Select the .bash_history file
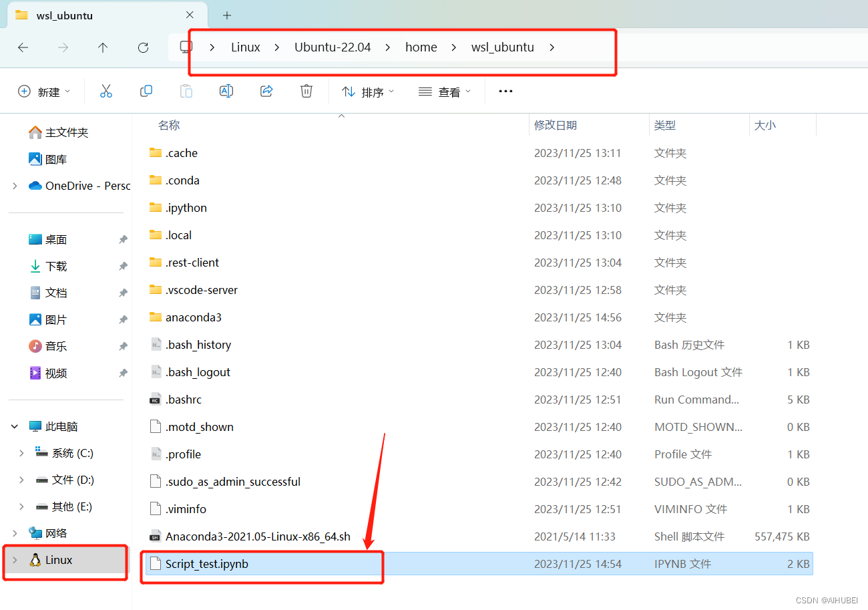This screenshot has width=868, height=610. (479, 345)
